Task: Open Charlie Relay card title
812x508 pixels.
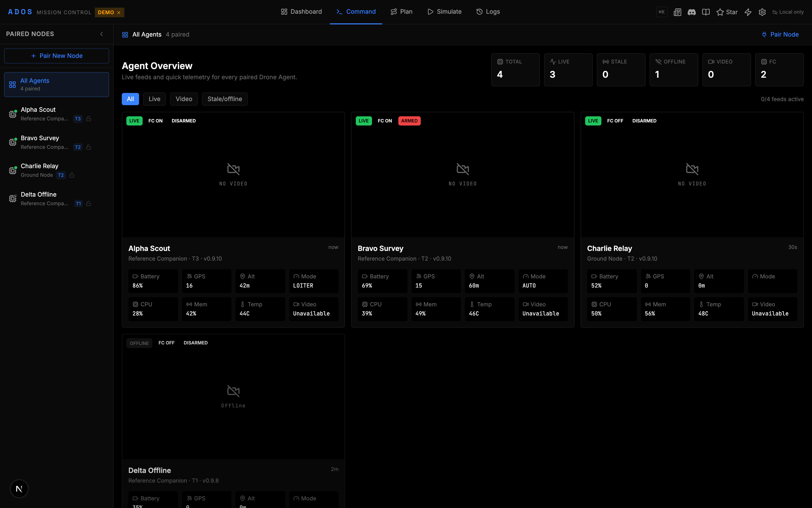Action: tap(609, 249)
